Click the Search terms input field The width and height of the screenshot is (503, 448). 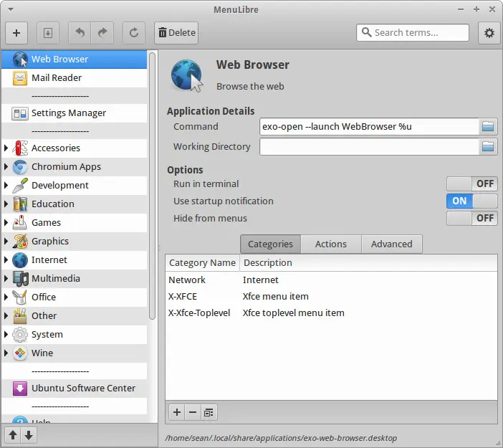(x=413, y=32)
